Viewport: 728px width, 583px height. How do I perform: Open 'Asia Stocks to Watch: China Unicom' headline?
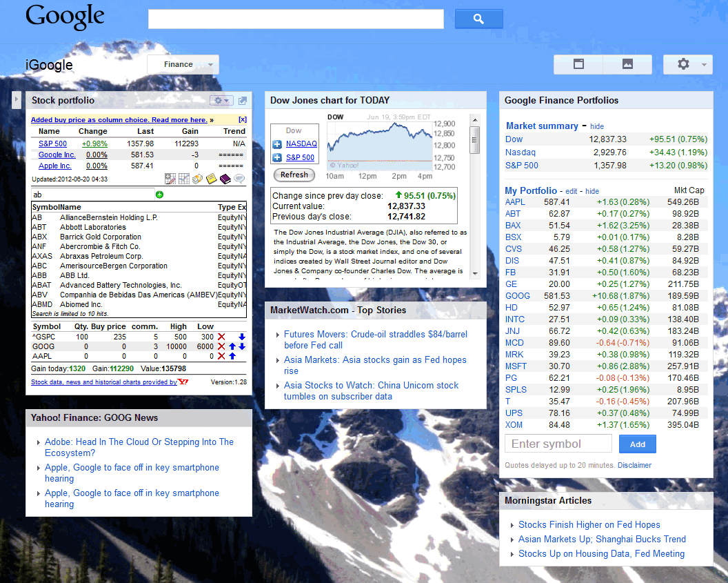[x=371, y=391]
